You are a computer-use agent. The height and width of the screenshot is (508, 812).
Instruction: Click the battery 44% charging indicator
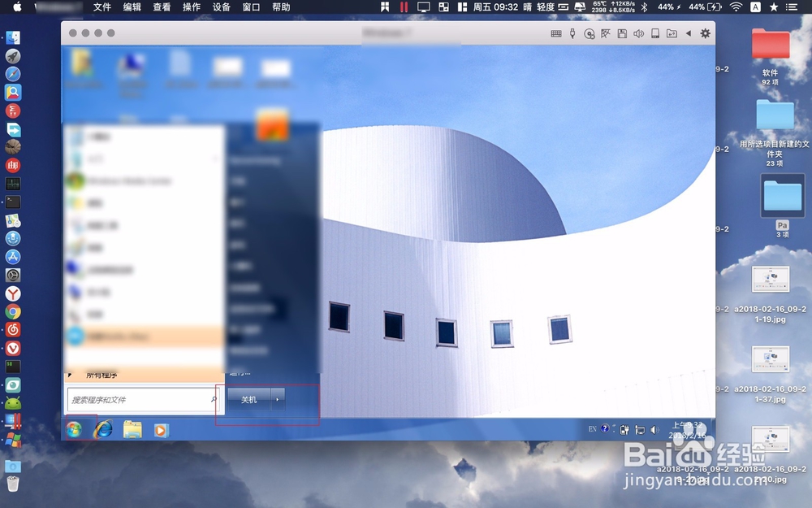[x=706, y=7]
